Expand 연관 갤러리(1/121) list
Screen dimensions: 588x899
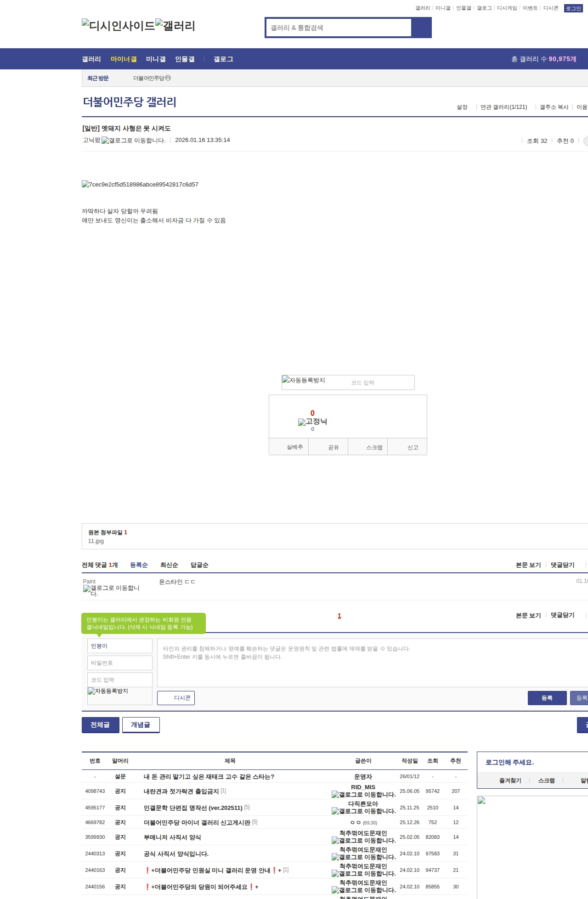(504, 107)
